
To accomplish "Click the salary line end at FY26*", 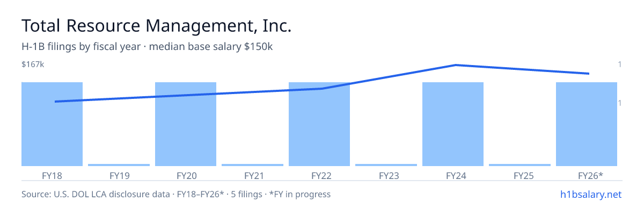I will point(589,74).
